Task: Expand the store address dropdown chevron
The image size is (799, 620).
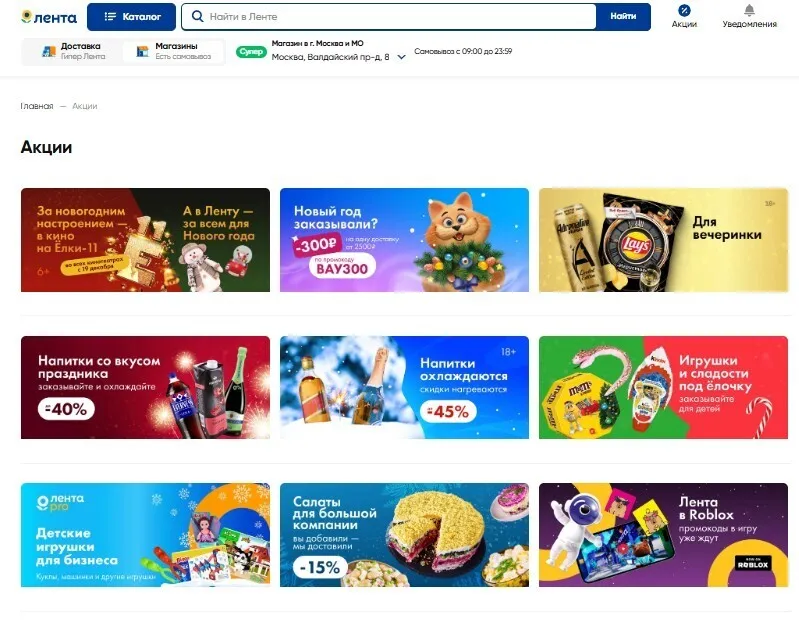Action: [402, 57]
